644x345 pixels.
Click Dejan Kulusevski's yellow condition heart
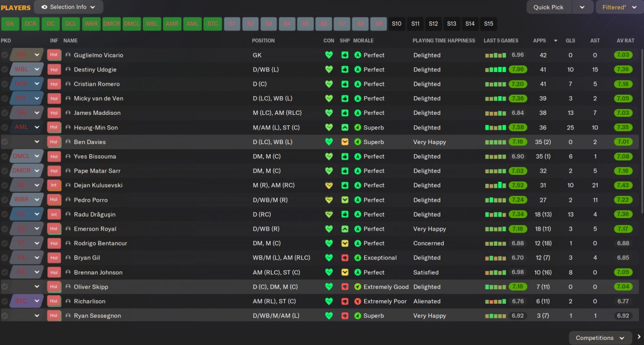click(x=329, y=185)
